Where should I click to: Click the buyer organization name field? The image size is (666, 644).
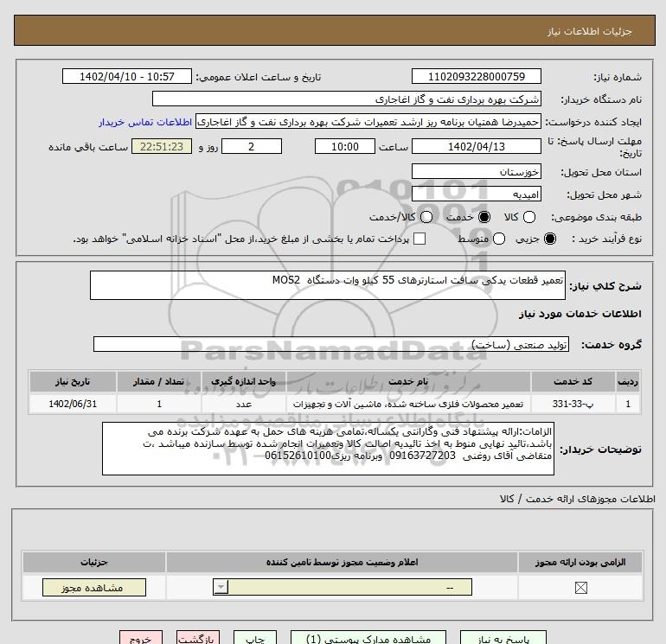[347, 99]
